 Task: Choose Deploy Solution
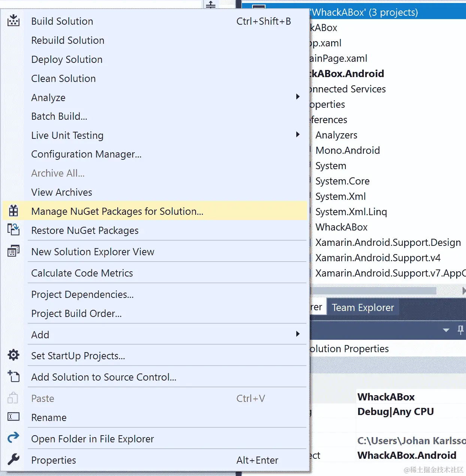pyautogui.click(x=155, y=59)
